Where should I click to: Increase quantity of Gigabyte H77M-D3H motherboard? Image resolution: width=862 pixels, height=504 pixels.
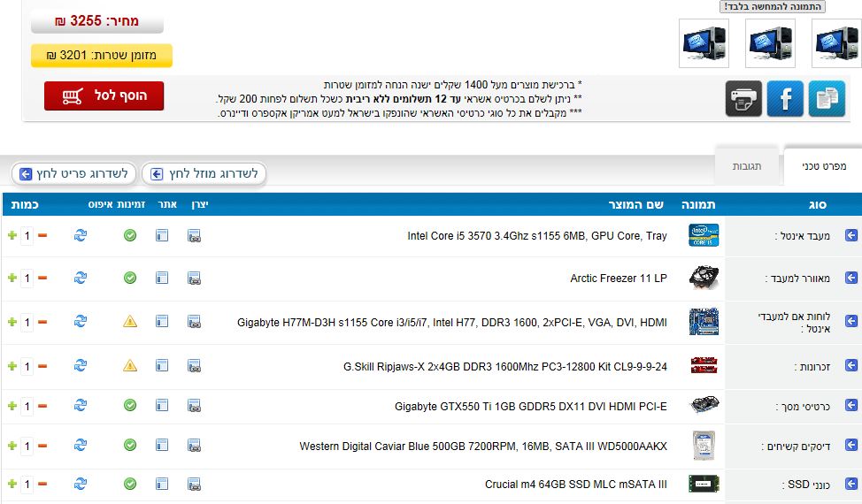pos(12,321)
